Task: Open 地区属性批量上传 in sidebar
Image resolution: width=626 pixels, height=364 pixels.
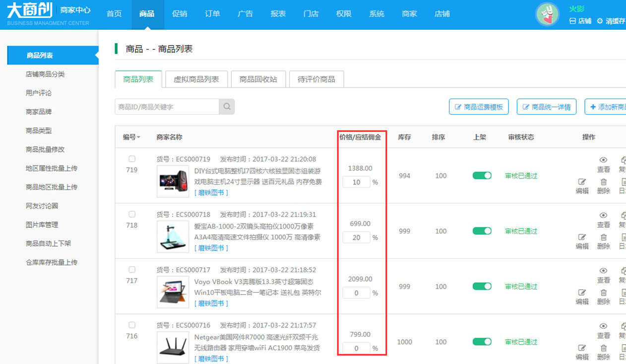Action: pos(52,169)
